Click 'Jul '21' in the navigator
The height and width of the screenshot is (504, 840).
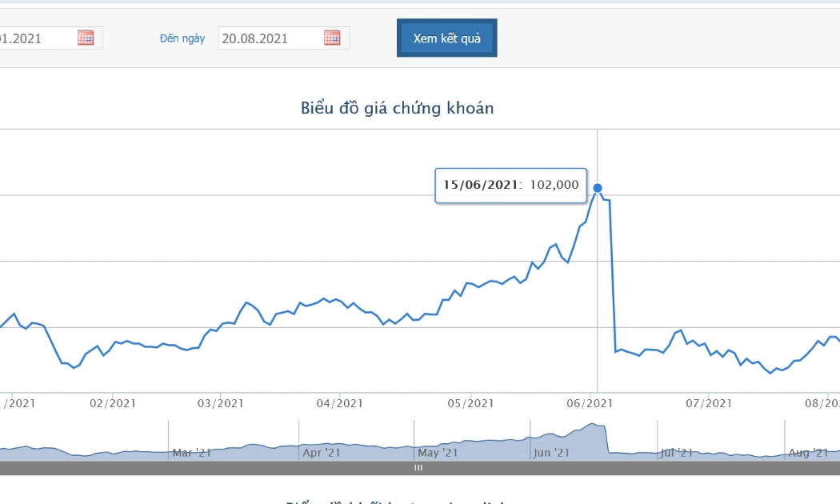click(x=677, y=453)
